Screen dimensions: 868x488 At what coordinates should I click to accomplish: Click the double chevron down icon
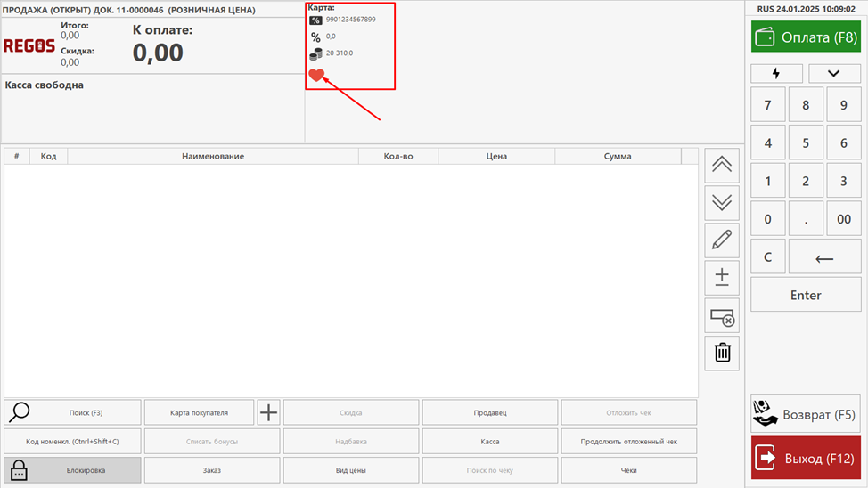point(722,203)
